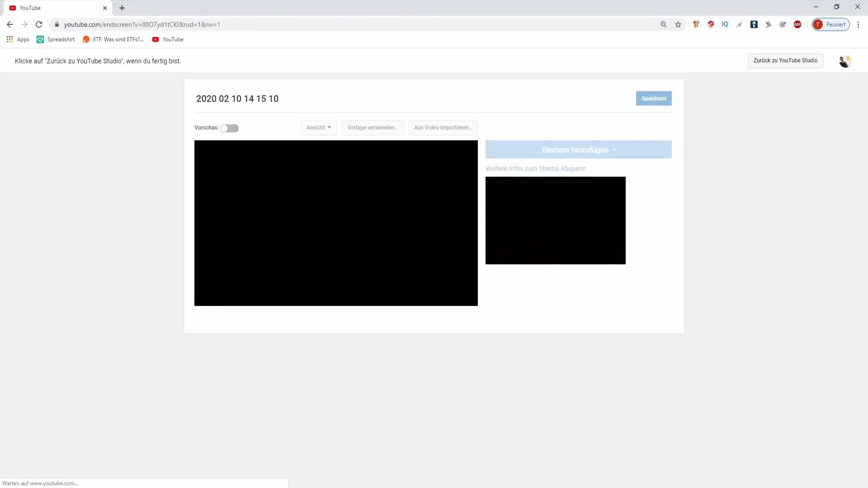Click Zurück zu YouTube Studio button
The height and width of the screenshot is (488, 868).
pyautogui.click(x=785, y=61)
